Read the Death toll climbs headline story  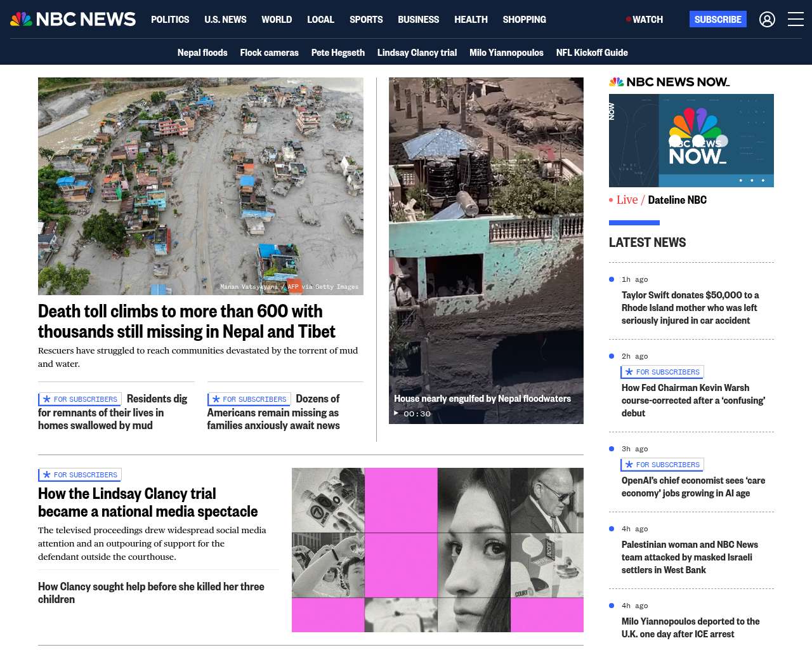point(187,321)
